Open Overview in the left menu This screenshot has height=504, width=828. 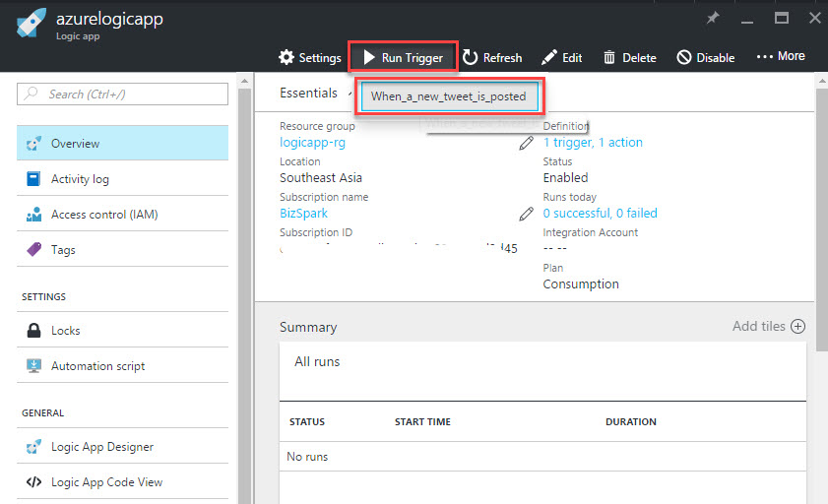(122, 143)
